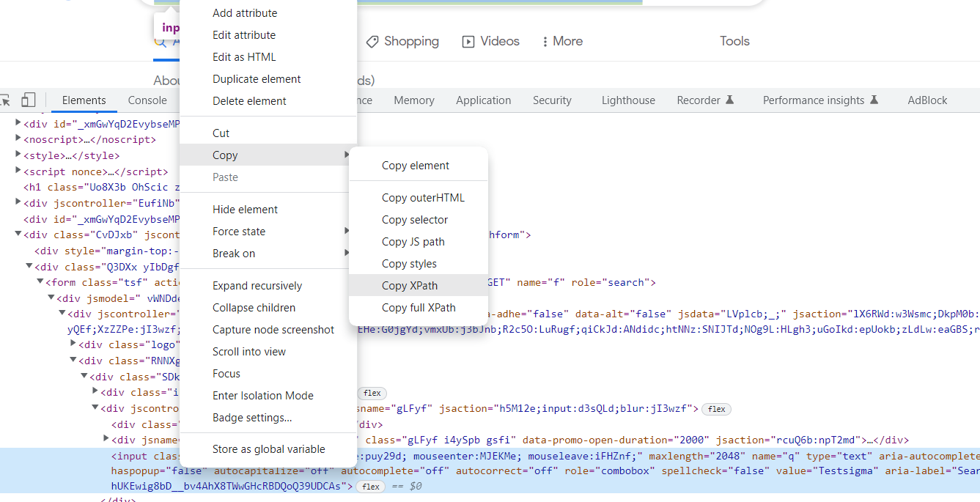Select Delete element
Viewport: 980px width, 502px height.
pyautogui.click(x=268, y=101)
